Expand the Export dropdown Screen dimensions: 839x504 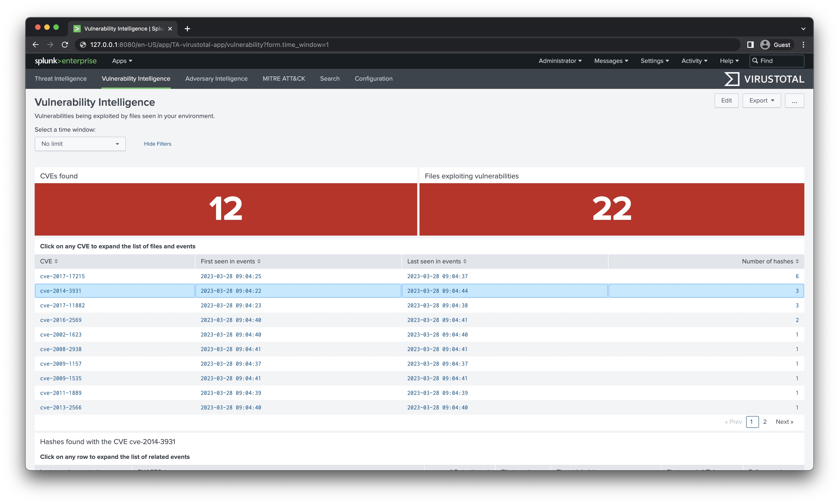coord(761,100)
